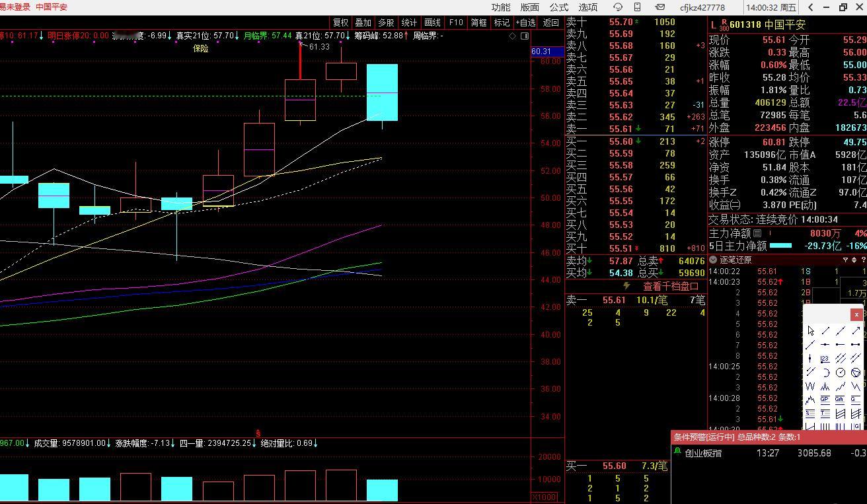Click the filter icon in 逐笔还原 header

pyautogui.click(x=845, y=260)
